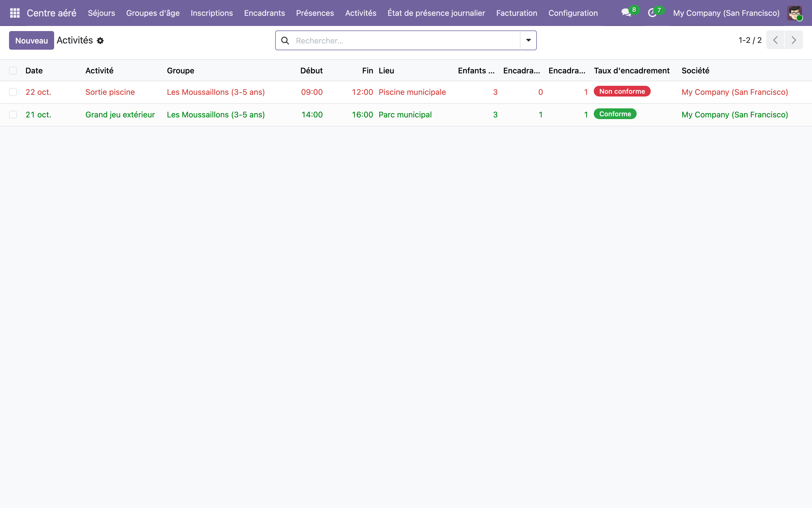Viewport: 812px width, 508px height.
Task: Click Les Moussaillons group in Sortie piscine row
Action: click(216, 92)
